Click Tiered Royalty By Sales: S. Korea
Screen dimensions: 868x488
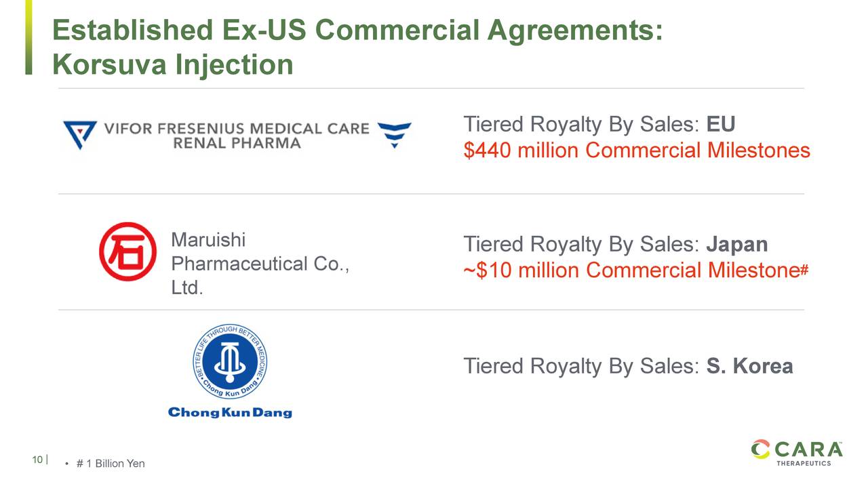tap(628, 366)
